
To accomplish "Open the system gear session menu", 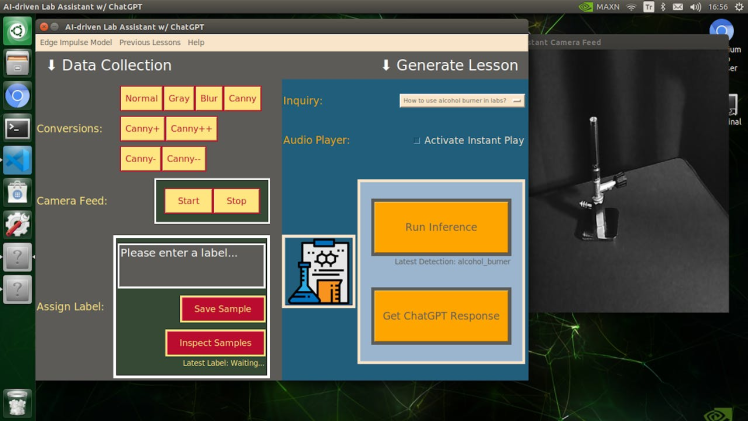I will (x=739, y=7).
